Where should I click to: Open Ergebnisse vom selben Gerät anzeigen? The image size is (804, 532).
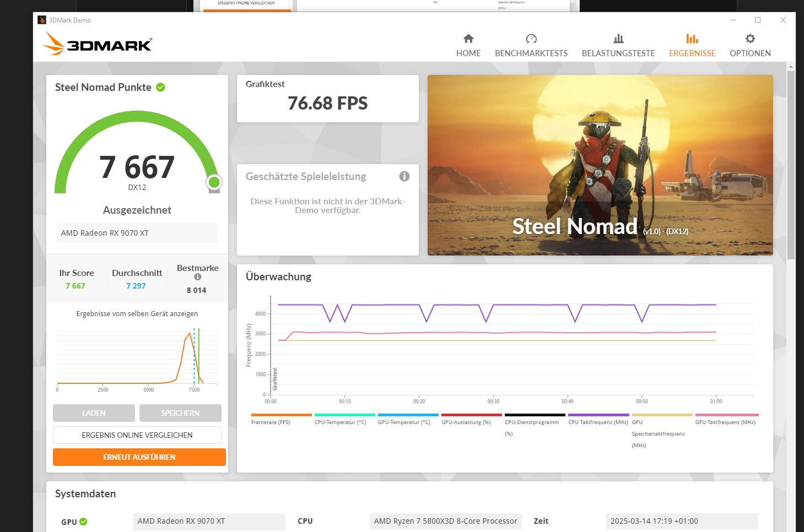tap(137, 313)
